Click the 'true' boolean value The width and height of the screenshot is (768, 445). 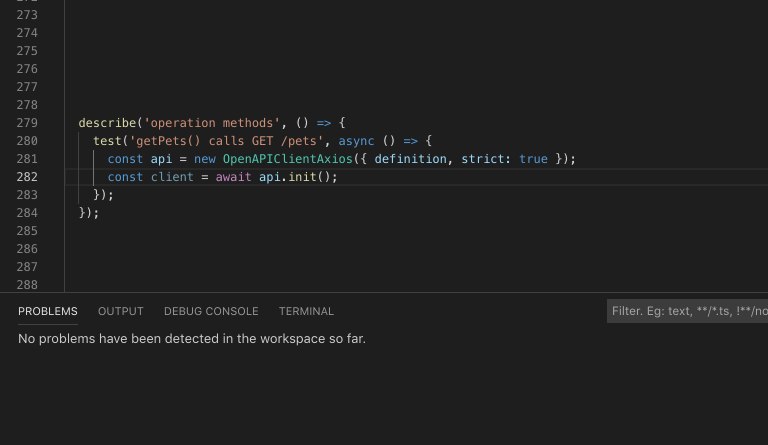pyautogui.click(x=533, y=159)
